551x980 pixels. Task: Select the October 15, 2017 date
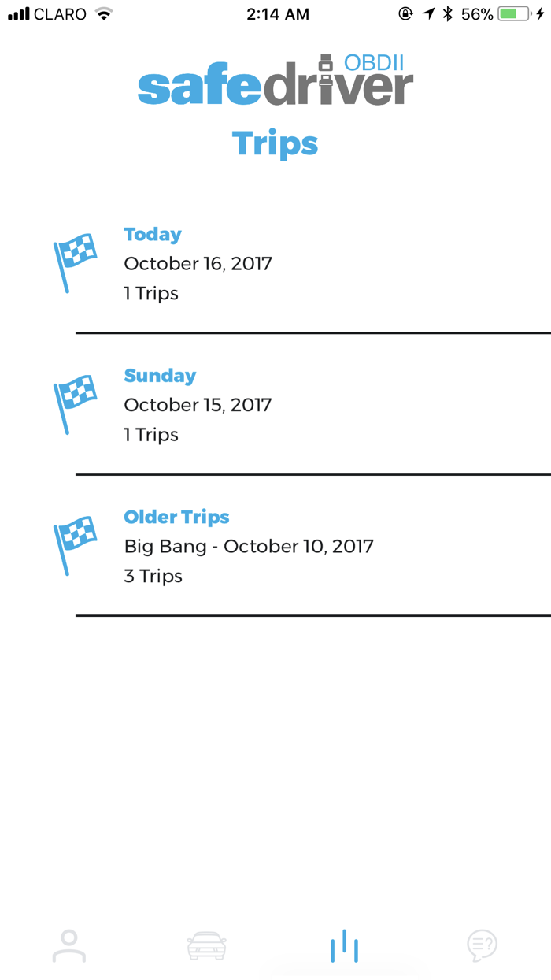[x=198, y=405]
